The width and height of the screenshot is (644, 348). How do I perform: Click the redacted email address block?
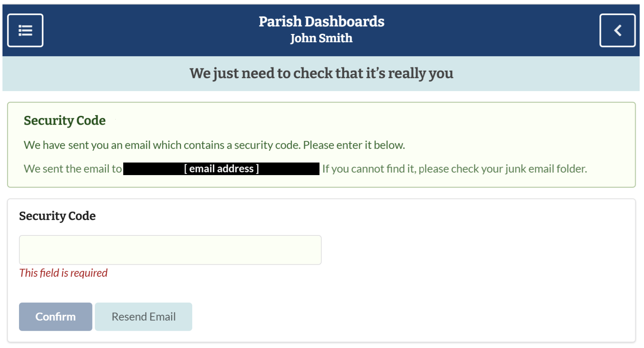tap(221, 169)
